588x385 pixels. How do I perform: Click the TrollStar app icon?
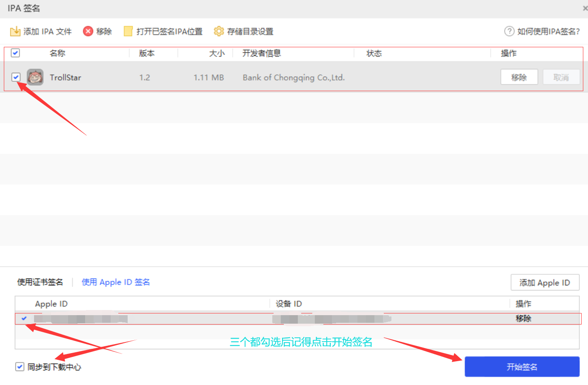35,78
